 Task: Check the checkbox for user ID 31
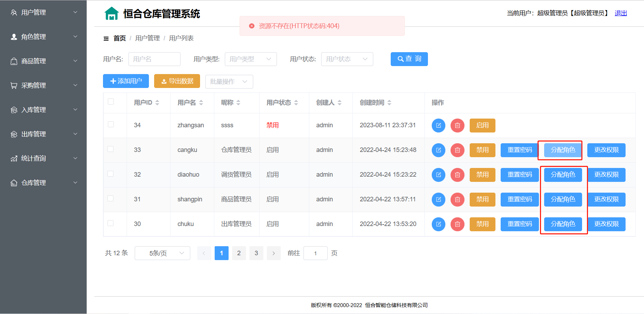[x=111, y=199]
